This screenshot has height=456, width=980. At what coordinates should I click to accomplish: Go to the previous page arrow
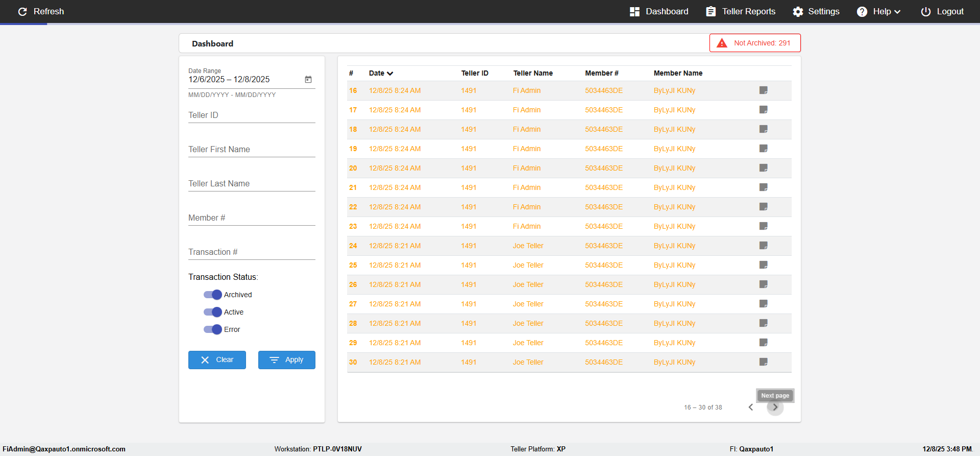pos(751,407)
